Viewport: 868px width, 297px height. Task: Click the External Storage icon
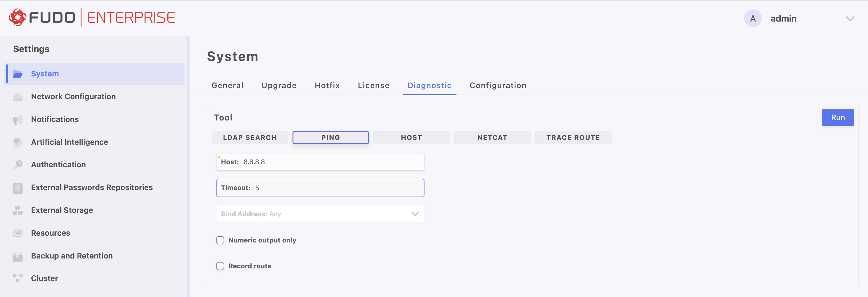coord(18,210)
